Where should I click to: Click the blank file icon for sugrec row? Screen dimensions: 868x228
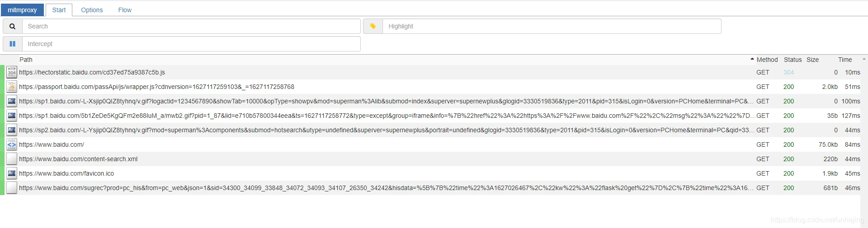[x=12, y=188]
